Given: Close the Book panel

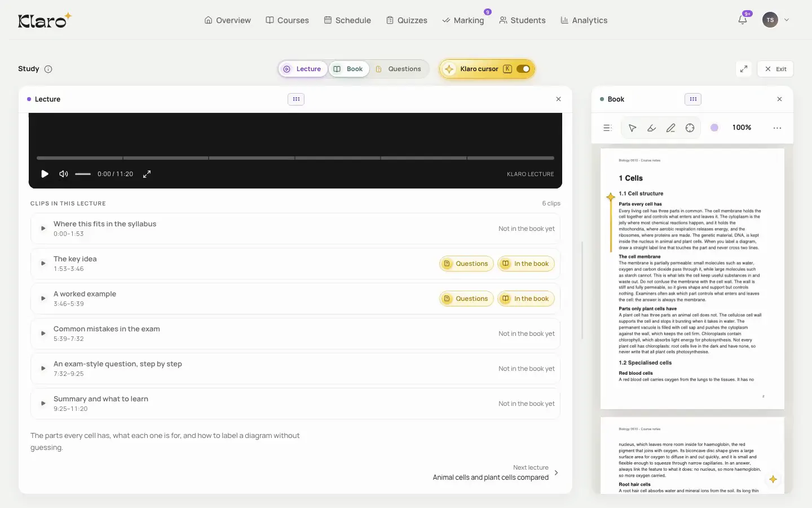Looking at the screenshot, I should [x=780, y=99].
